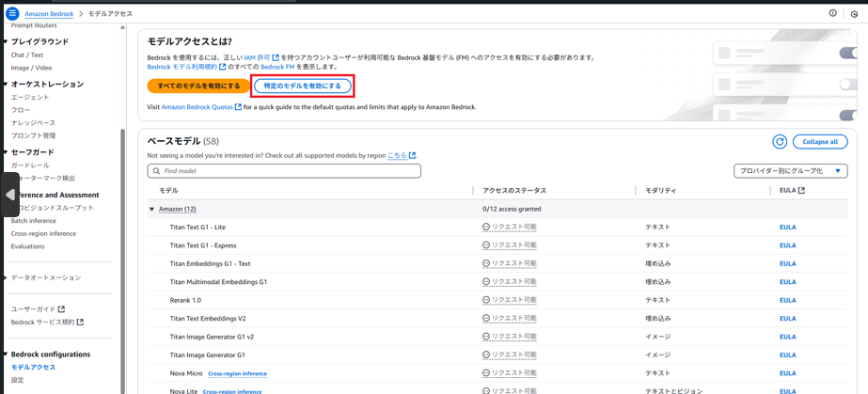Image resolution: width=868 pixels, height=394 pixels.
Task: Collapse the セーフガード sidebar section
Action: click(x=6, y=152)
